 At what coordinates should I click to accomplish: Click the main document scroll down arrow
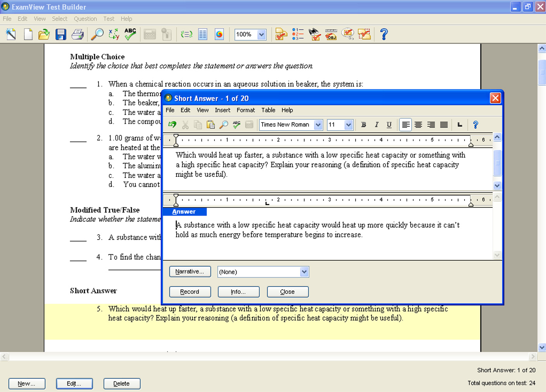coord(542,347)
